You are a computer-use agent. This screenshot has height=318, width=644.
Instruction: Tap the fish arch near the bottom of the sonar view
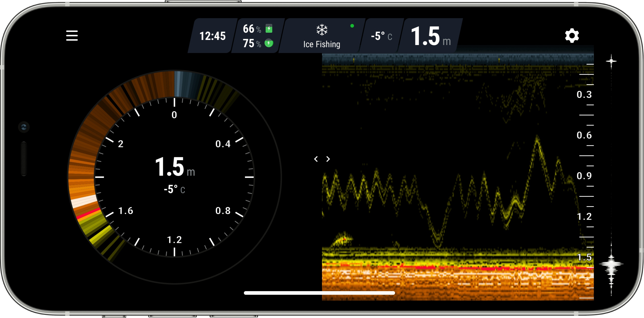[343, 239]
